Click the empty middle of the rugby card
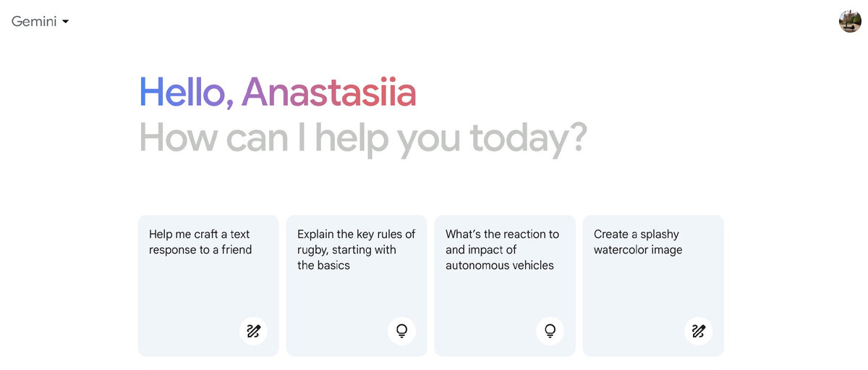 tap(356, 300)
